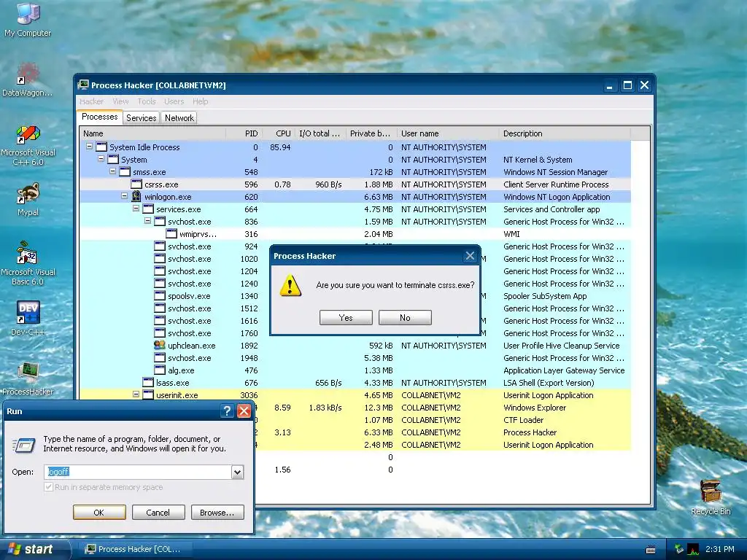Click the winlogon.exe process icon
This screenshot has height=560, width=747.
[x=136, y=197]
